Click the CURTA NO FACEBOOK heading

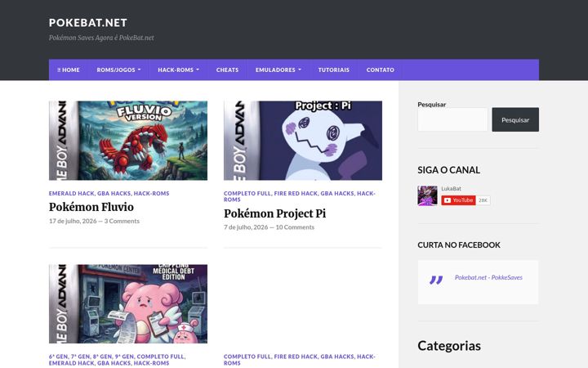(x=459, y=245)
